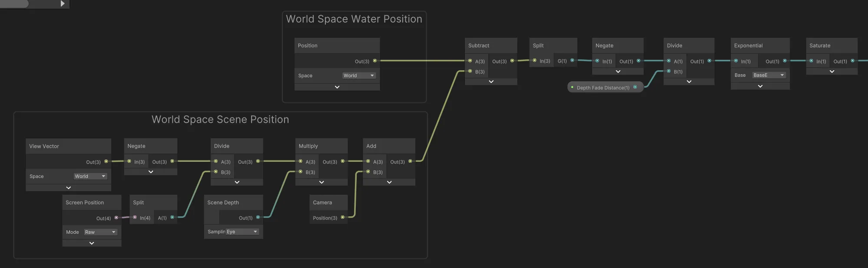This screenshot has height=268, width=868.
Task: Open the Scene Depth Sampling dropdown
Action: tap(242, 232)
